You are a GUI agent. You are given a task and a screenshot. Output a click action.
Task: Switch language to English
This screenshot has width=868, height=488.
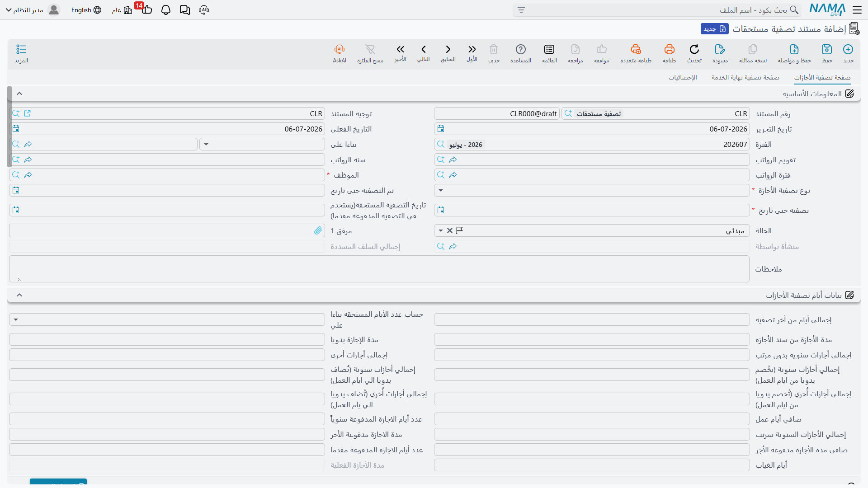click(86, 10)
